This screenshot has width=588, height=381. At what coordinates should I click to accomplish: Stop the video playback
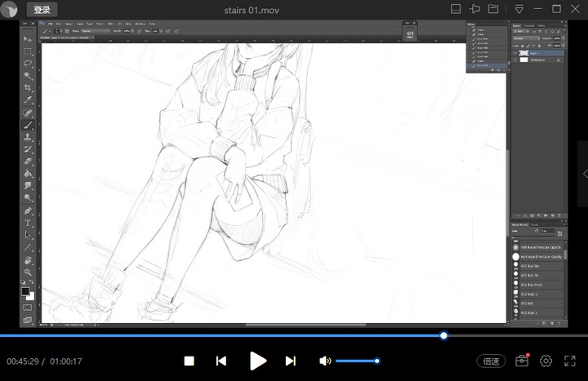tap(189, 361)
